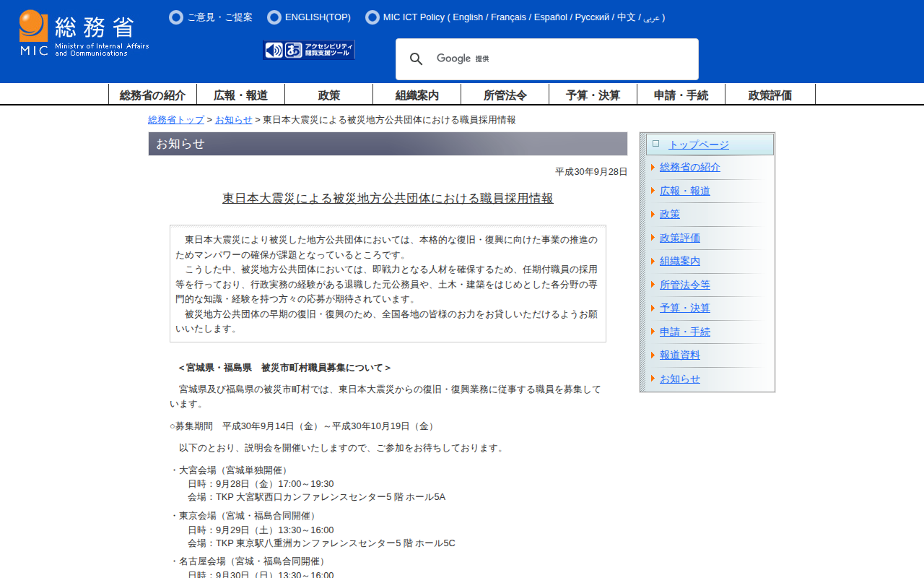Follow the お知らせ breadcrumb link
Viewport: 924px width, 578px height.
(x=234, y=120)
